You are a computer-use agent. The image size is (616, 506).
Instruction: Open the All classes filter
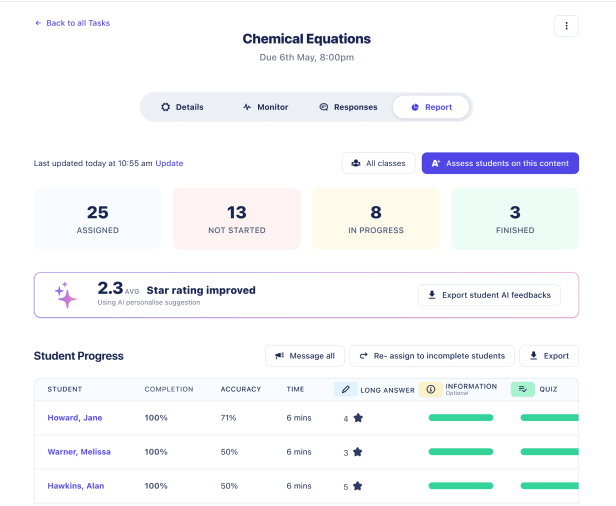(x=378, y=163)
